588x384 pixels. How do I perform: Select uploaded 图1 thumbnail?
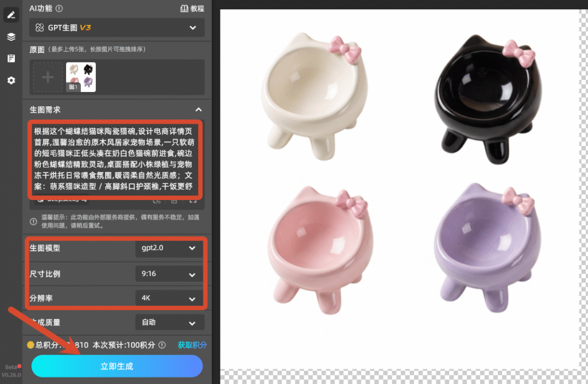pyautogui.click(x=81, y=78)
